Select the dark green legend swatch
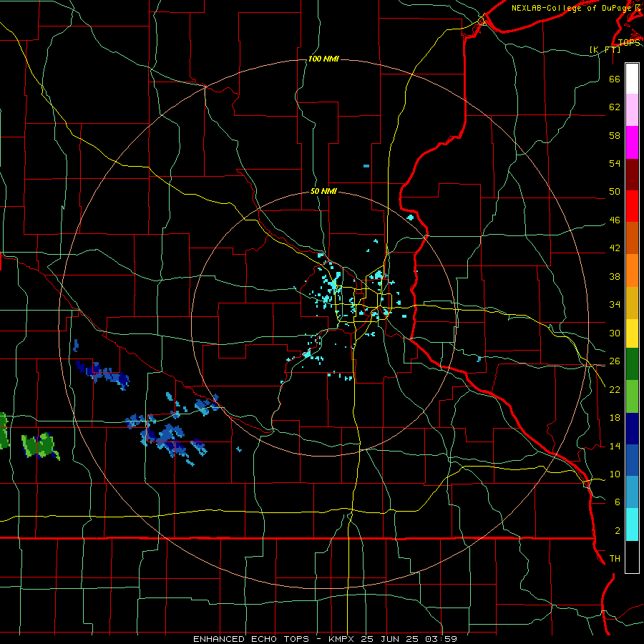Viewport: 644px width, 644px height. pyautogui.click(x=632, y=364)
